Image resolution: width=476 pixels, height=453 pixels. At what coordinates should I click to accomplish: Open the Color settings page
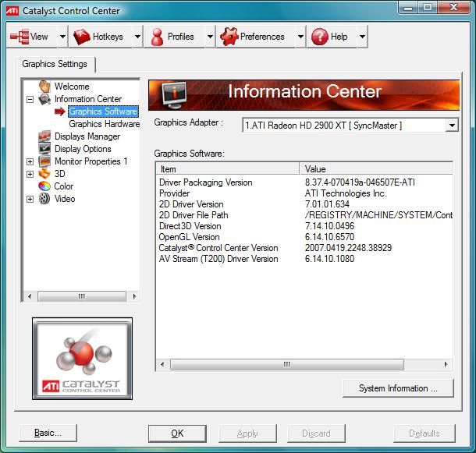tap(64, 186)
